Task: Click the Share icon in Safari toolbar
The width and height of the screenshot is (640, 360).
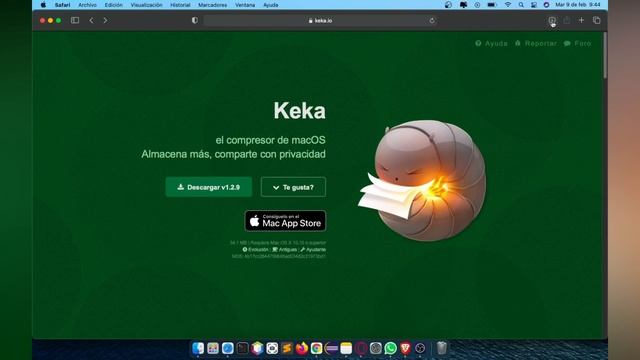Action: [567, 20]
